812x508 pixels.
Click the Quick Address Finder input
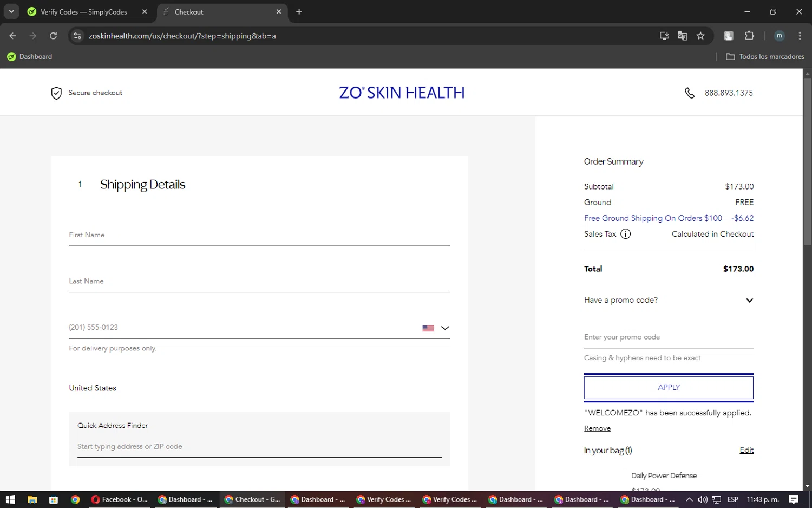pyautogui.click(x=259, y=447)
